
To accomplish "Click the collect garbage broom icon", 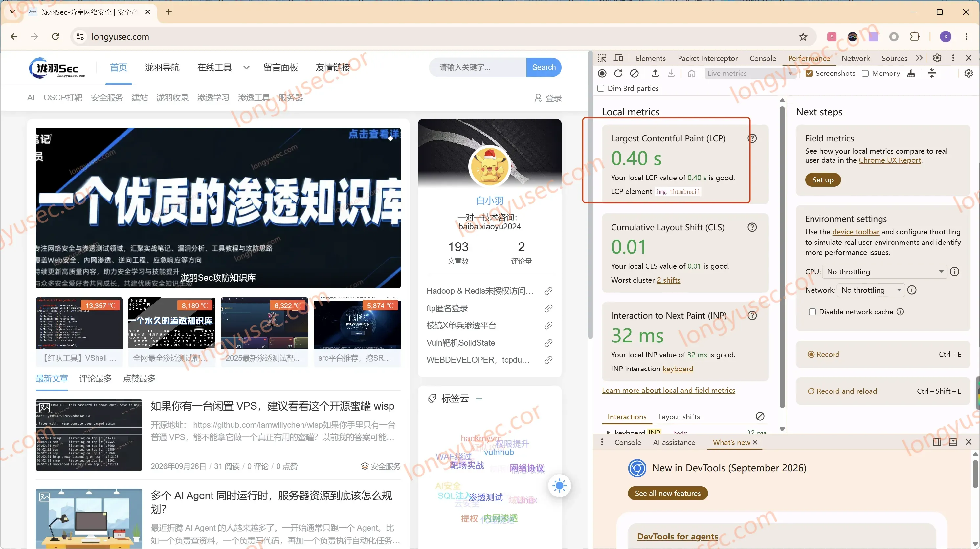I will pos(911,74).
